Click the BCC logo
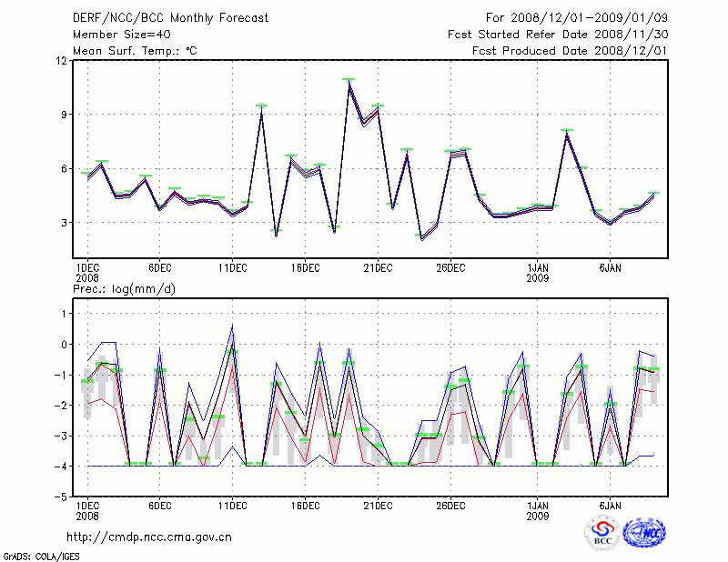728x562 pixels. click(x=602, y=532)
